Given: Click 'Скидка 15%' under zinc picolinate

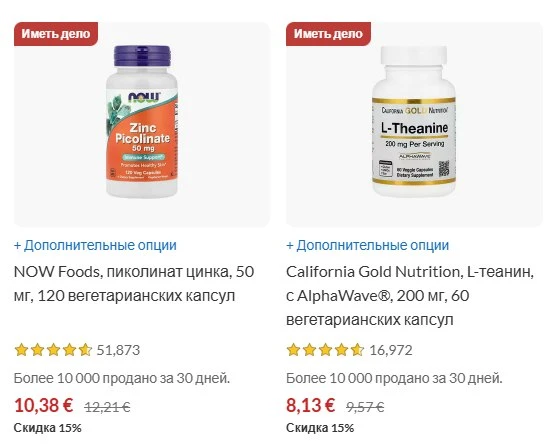Looking at the screenshot, I should 48,428.
